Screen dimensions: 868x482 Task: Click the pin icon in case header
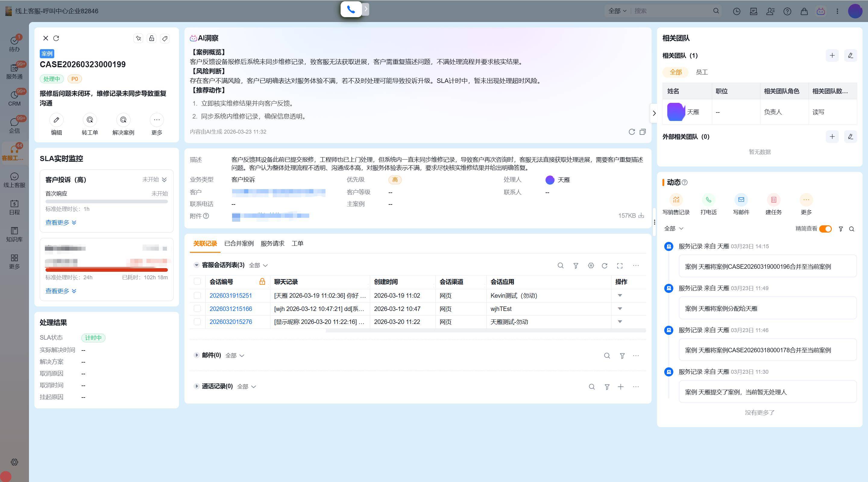[139, 38]
